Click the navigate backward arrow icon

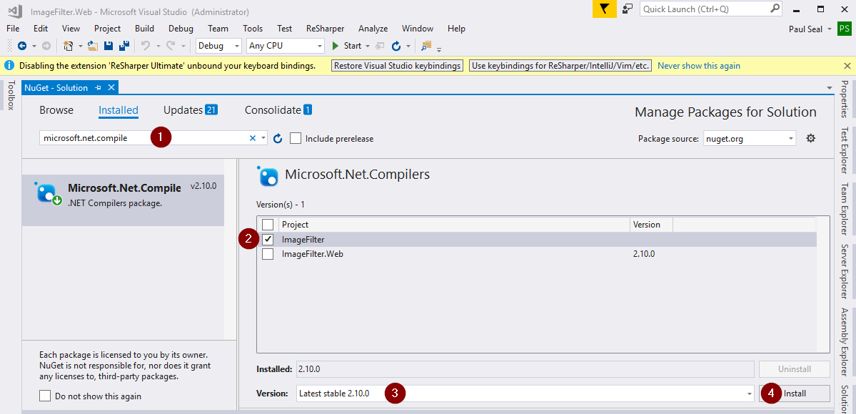[x=21, y=46]
